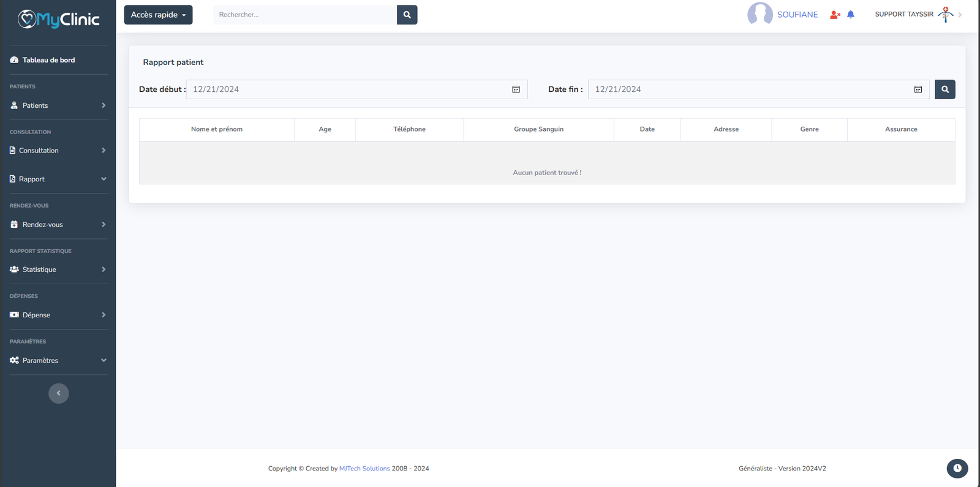980x487 pixels.
Task: Open the notifications bell
Action: pyautogui.click(x=851, y=15)
